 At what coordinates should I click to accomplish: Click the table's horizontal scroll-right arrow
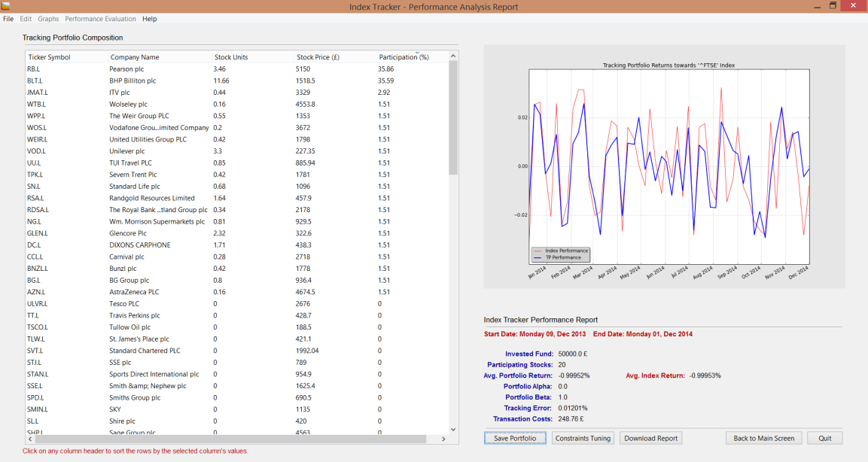tap(443, 439)
